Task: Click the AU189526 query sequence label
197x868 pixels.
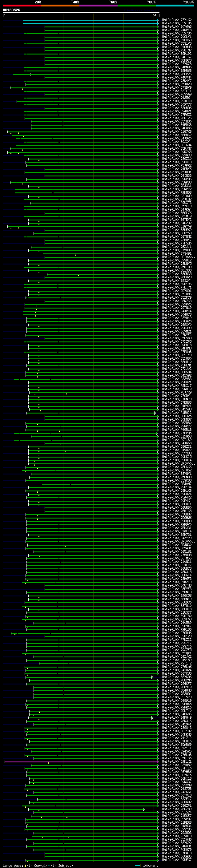Action: coord(11,10)
